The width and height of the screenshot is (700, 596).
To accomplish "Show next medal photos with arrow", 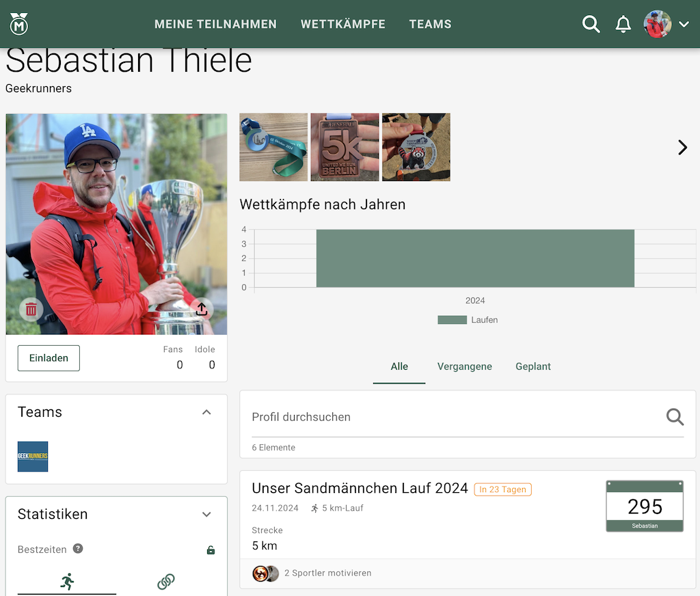I will 682,147.
